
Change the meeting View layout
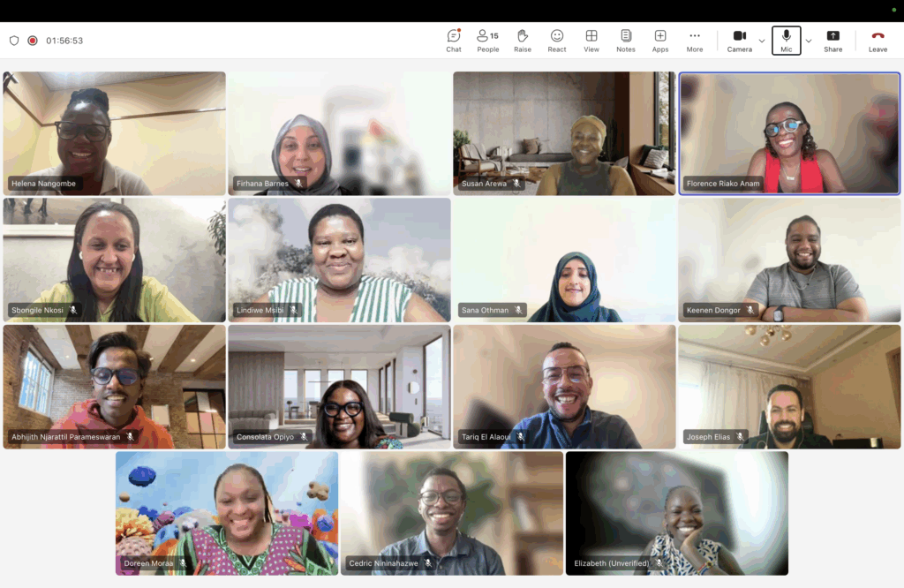(x=591, y=40)
